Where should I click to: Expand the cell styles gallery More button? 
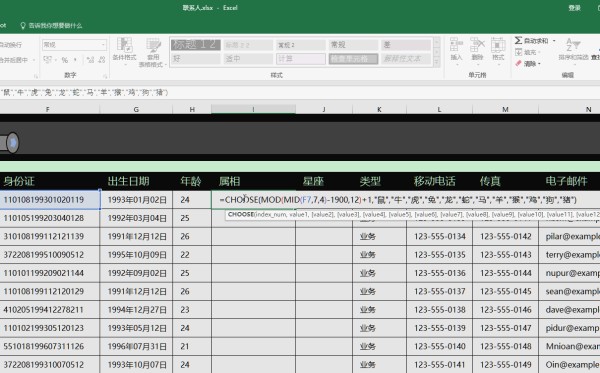pos(437,63)
